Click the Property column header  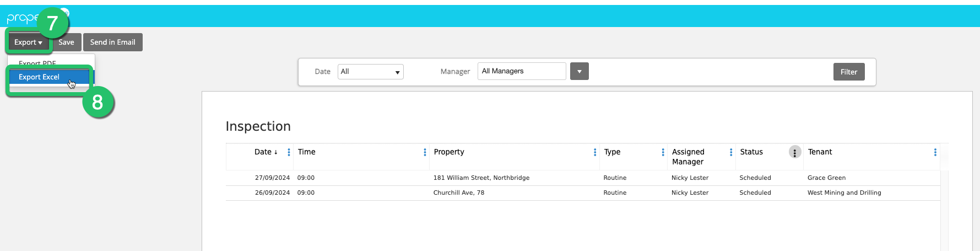(x=449, y=152)
